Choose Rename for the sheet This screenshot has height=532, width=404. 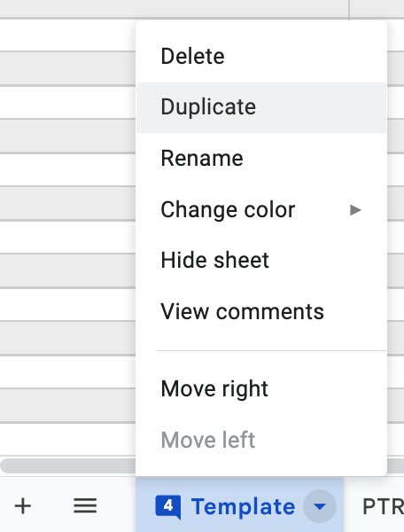[261, 159]
